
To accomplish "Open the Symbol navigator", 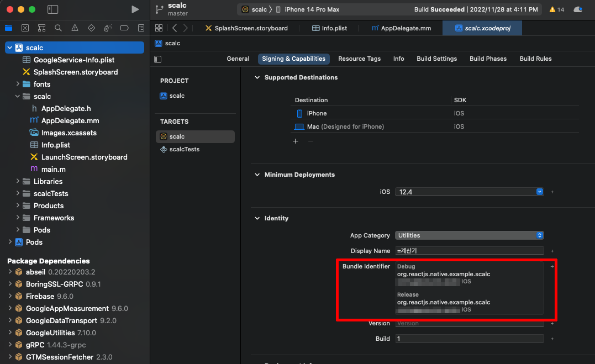I will [42, 28].
